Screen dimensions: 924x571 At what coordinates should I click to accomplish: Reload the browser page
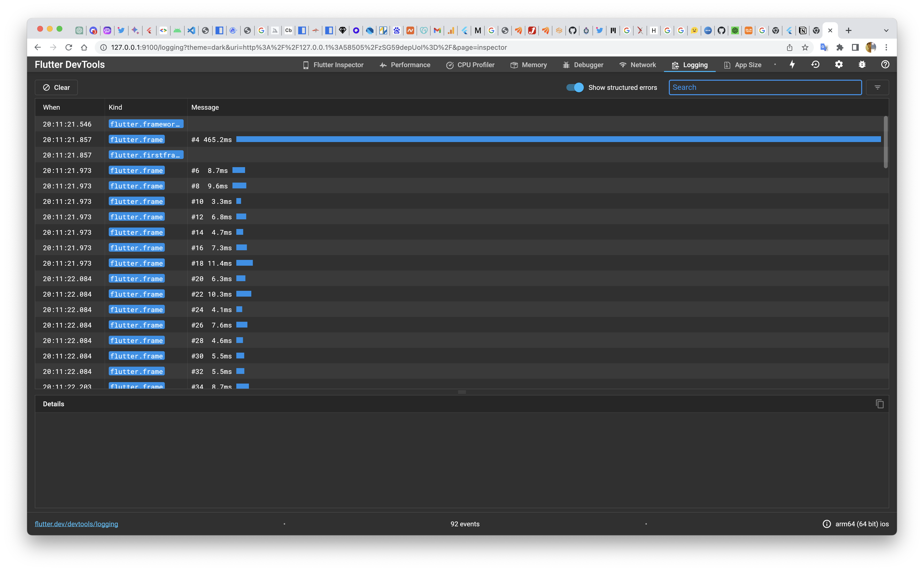tap(69, 47)
